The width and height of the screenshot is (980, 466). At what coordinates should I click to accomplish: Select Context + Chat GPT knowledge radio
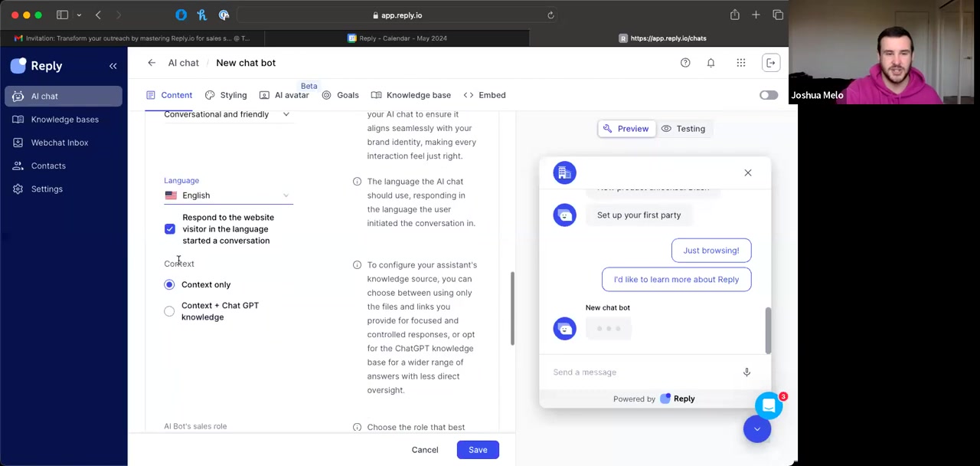click(x=169, y=311)
